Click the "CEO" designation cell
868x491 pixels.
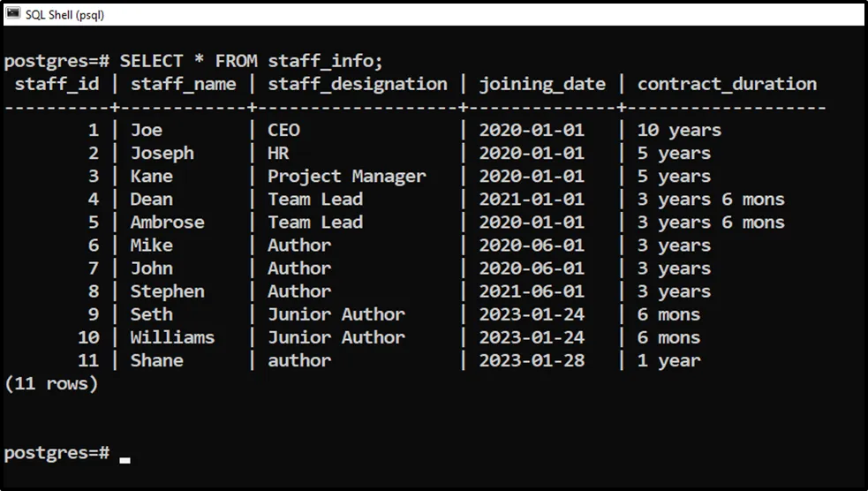(283, 131)
